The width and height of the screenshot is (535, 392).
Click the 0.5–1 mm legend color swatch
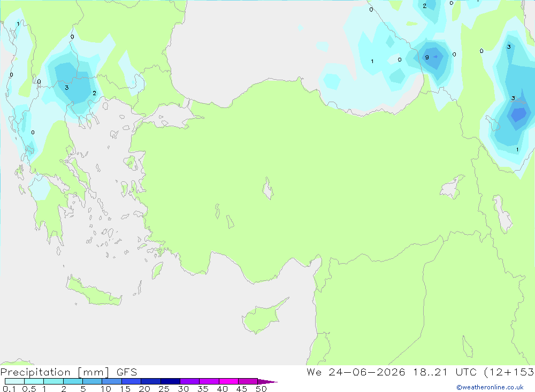pyautogui.click(x=34, y=381)
